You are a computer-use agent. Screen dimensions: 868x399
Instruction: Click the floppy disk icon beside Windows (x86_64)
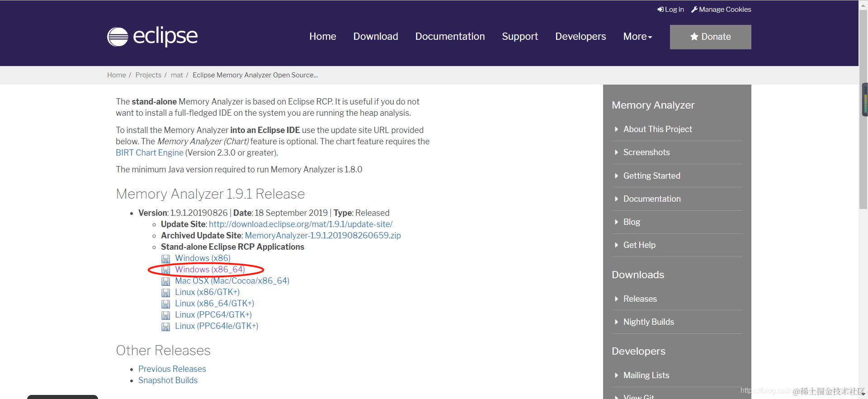pos(166,270)
